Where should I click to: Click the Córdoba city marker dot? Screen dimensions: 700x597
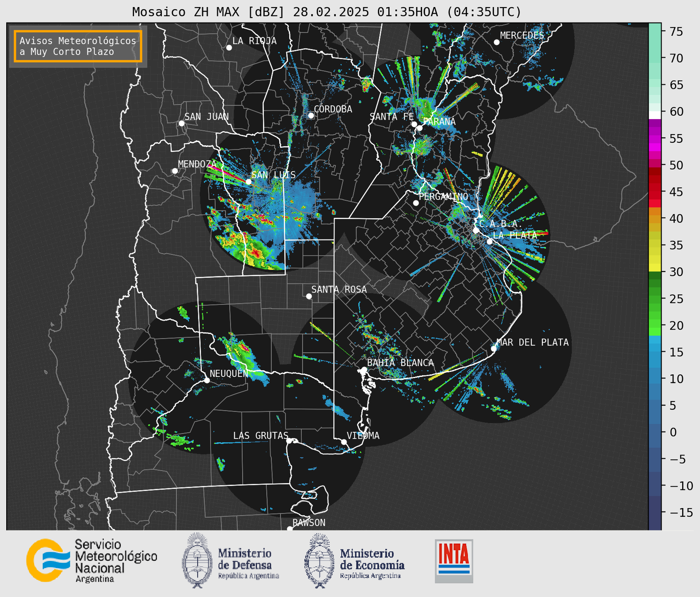(311, 115)
